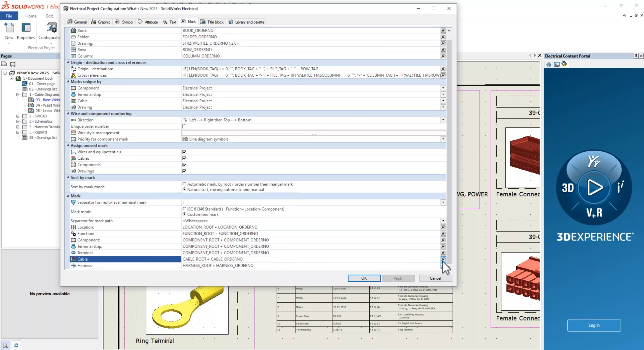Open formula editor for Drawing formula row
The height and width of the screenshot is (350, 644).
[443, 43]
